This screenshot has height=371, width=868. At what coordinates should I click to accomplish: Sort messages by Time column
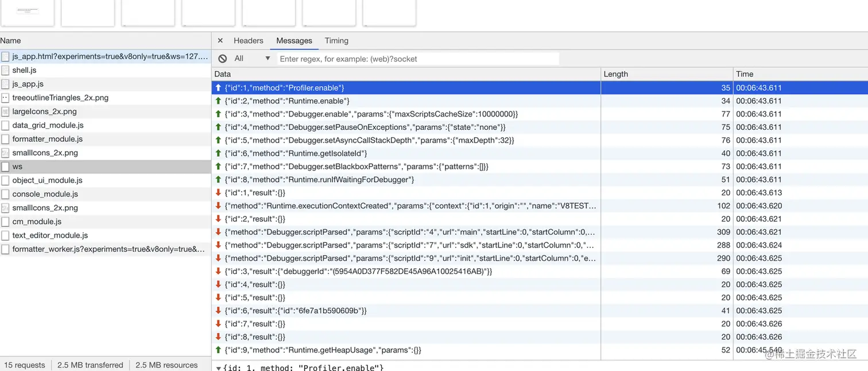tap(800, 74)
